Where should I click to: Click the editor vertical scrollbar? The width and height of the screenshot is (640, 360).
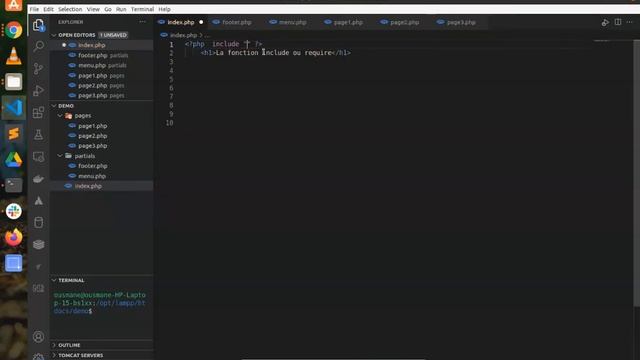click(x=637, y=173)
